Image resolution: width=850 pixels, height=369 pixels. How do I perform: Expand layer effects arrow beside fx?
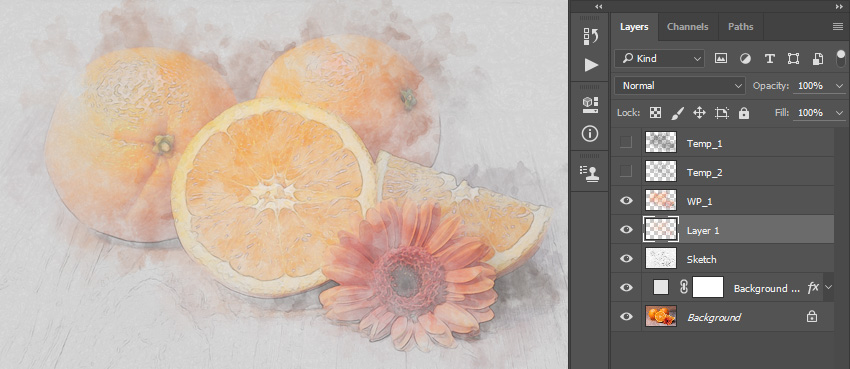tap(828, 287)
